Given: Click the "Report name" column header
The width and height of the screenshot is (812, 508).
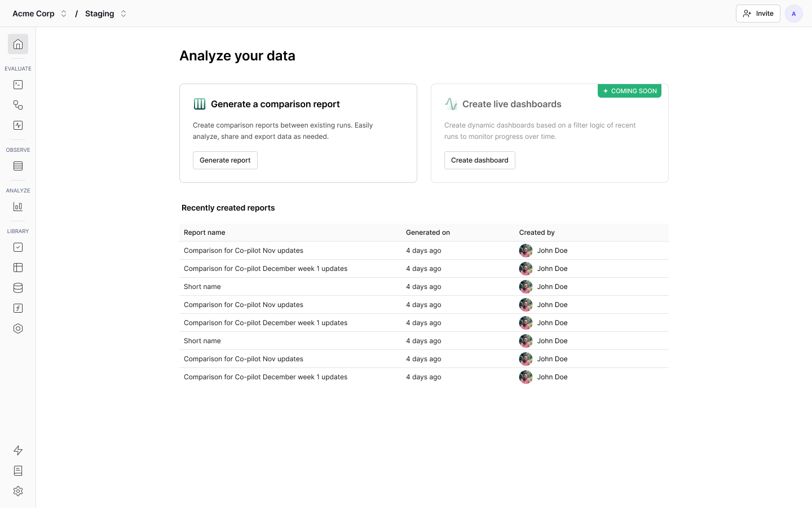Looking at the screenshot, I should tap(204, 233).
